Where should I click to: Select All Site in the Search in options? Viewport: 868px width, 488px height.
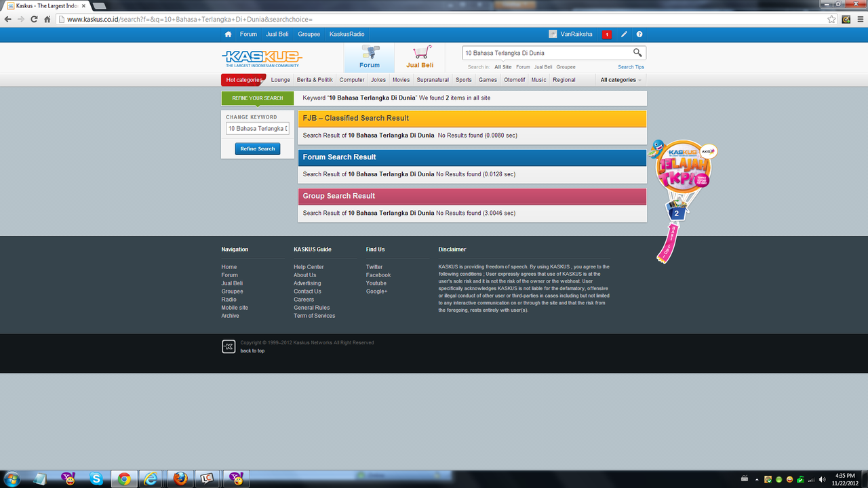[503, 67]
